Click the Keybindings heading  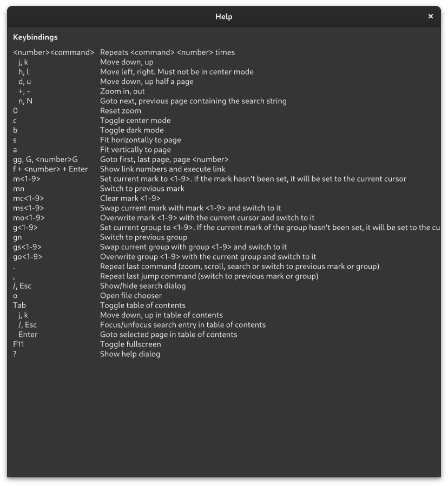tap(35, 37)
